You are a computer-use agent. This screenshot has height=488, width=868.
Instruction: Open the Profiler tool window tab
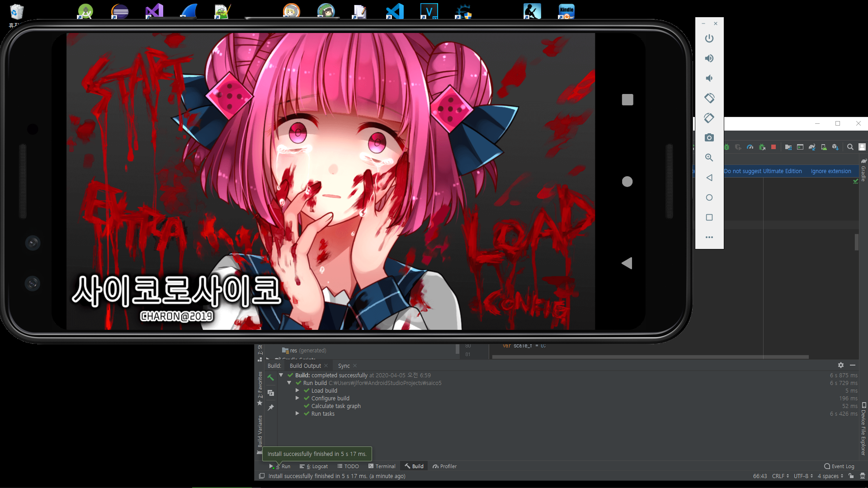coord(445,466)
